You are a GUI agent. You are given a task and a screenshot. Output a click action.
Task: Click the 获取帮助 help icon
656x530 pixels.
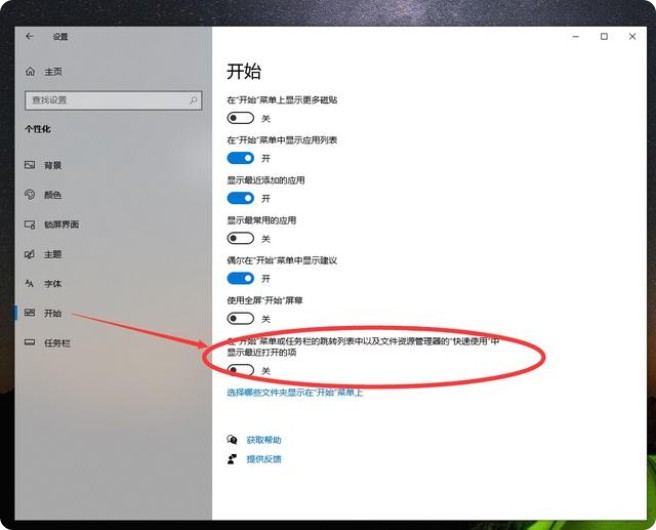coord(233,440)
